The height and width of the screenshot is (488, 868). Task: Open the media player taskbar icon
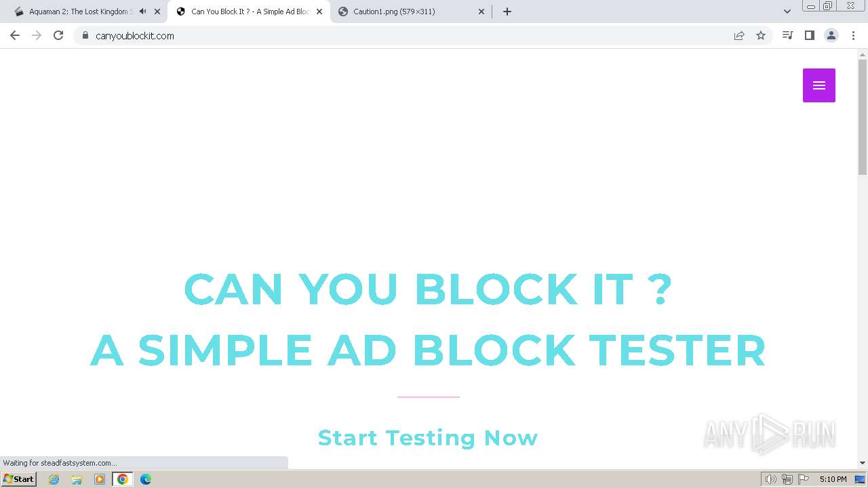100,479
